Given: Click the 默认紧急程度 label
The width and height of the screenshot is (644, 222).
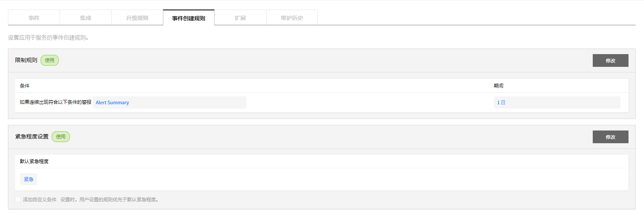Looking at the screenshot, I should [x=34, y=161].
